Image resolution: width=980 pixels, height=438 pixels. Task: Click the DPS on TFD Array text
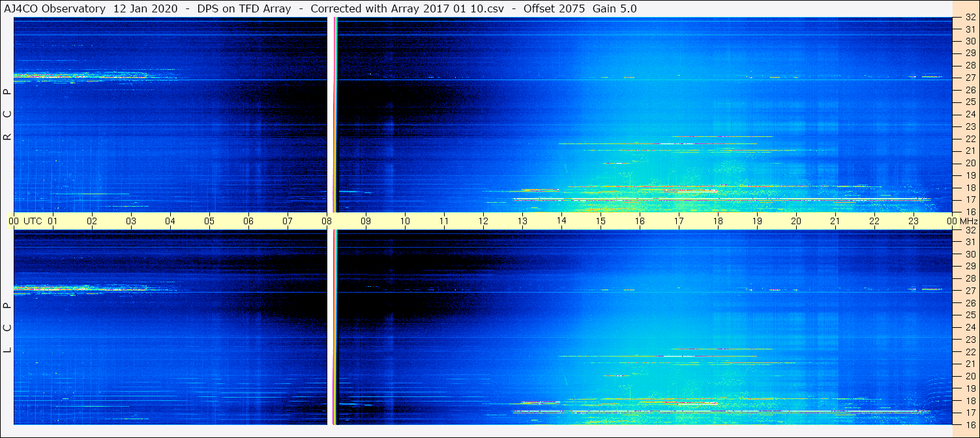(244, 8)
